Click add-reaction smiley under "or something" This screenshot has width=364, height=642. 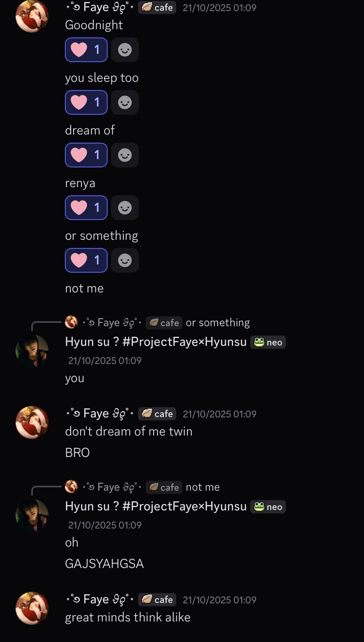pyautogui.click(x=125, y=260)
